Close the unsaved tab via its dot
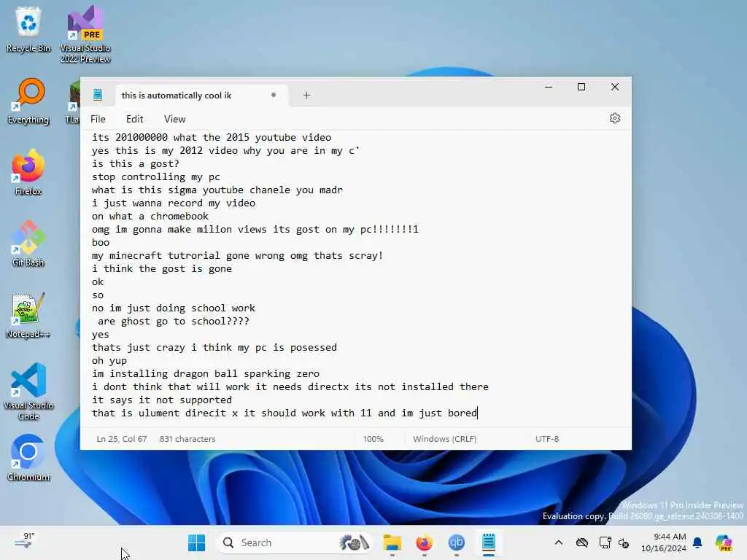 (274, 95)
